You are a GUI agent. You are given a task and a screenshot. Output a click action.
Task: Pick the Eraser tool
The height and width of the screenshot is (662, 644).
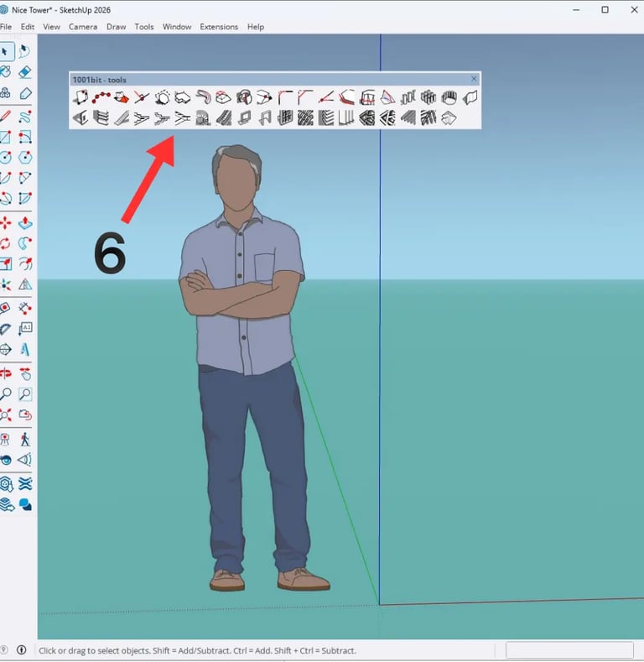click(25, 72)
